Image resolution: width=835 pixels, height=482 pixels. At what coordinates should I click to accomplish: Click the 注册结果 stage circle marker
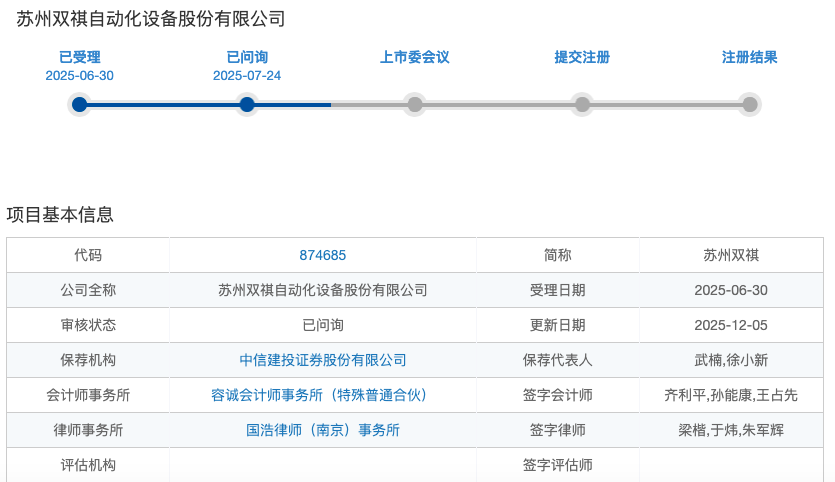point(750,104)
